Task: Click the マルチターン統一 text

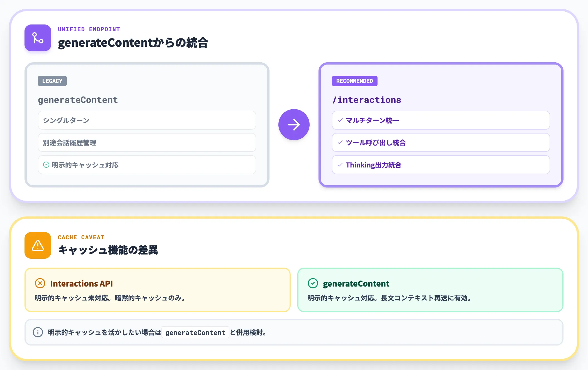Action: pyautogui.click(x=372, y=120)
